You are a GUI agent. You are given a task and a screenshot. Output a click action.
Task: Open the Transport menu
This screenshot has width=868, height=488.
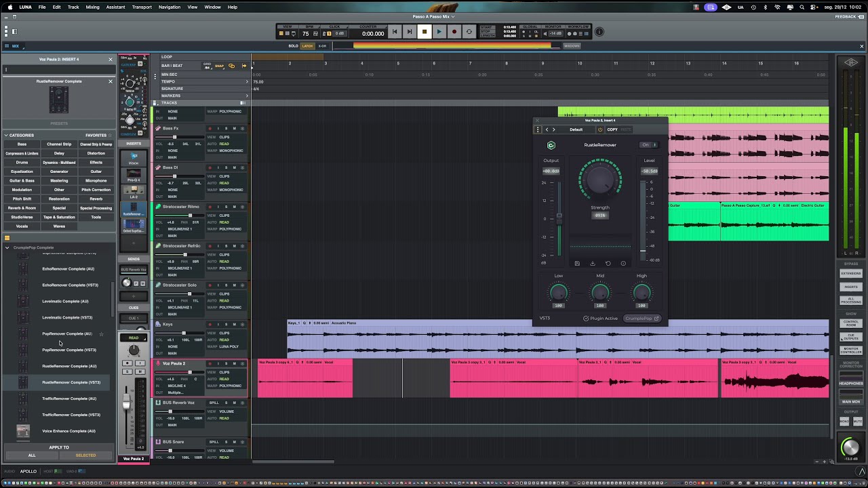[x=142, y=7]
